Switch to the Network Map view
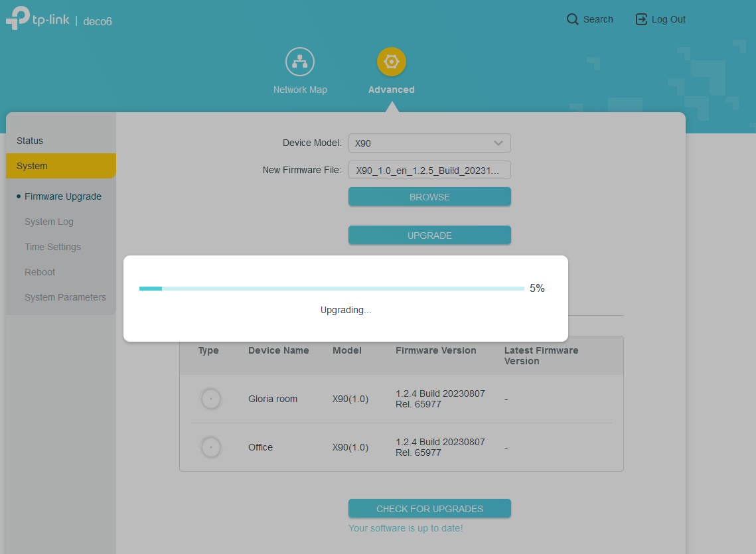 click(x=300, y=61)
